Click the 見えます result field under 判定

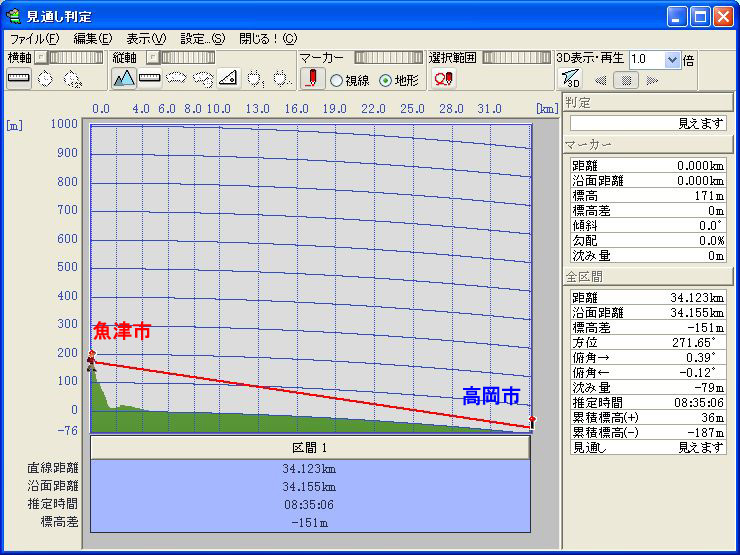point(648,123)
